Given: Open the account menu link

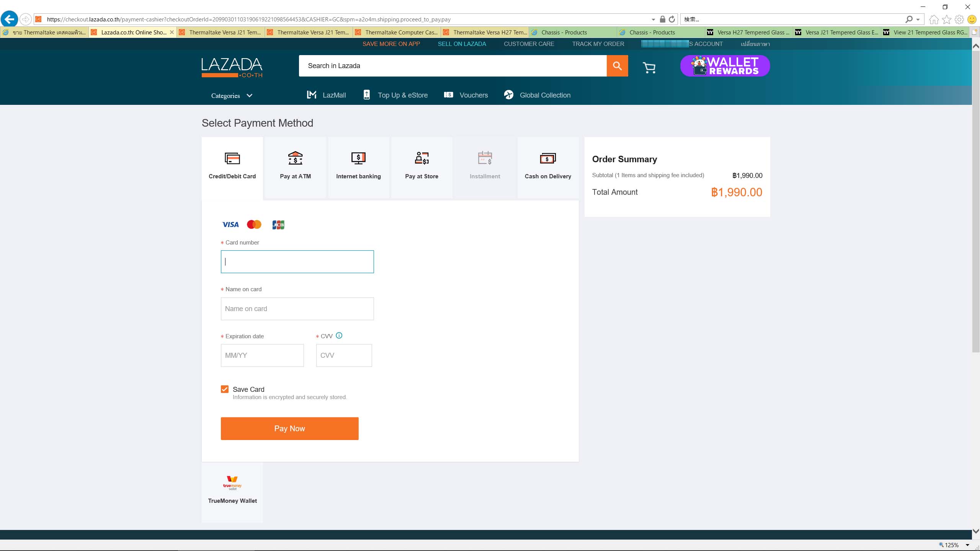Looking at the screenshot, I should (x=682, y=44).
